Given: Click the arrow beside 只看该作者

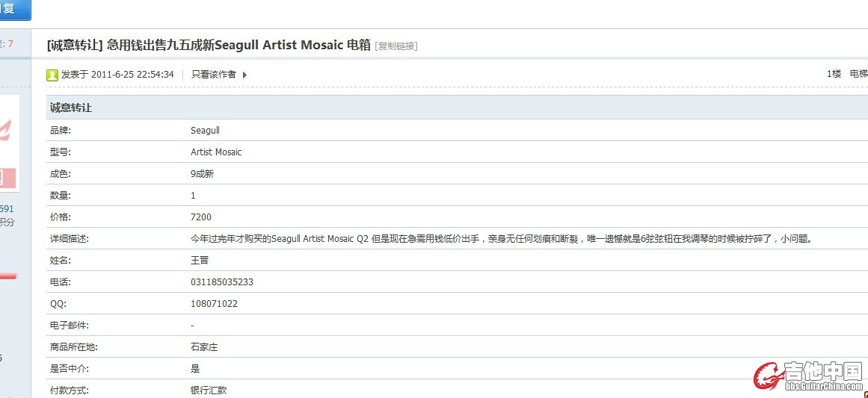Looking at the screenshot, I should point(244,75).
